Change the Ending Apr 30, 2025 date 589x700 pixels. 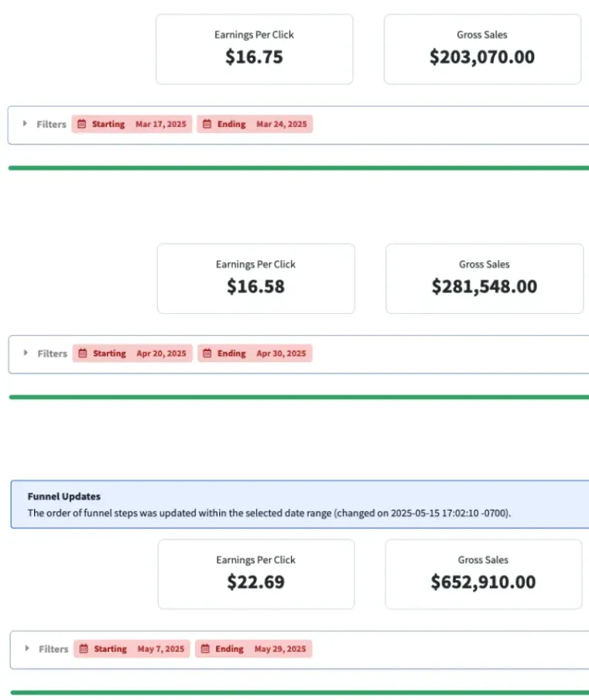[255, 353]
